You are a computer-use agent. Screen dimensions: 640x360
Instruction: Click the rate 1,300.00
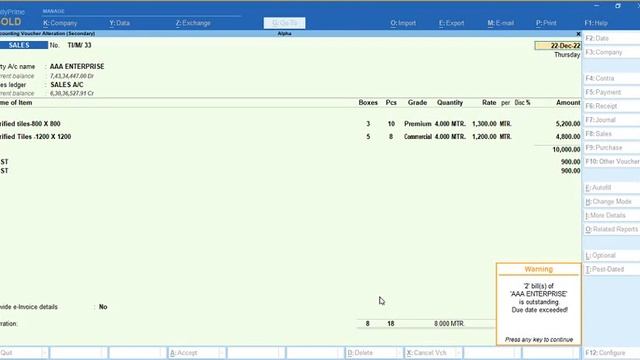[x=484, y=124]
